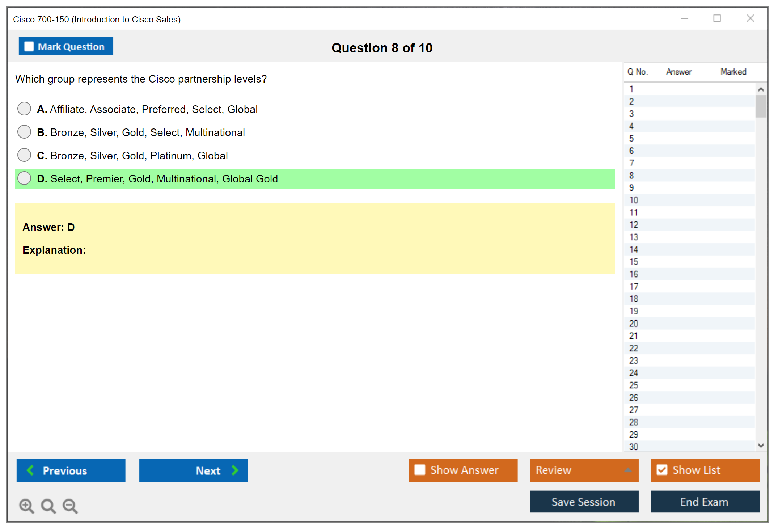Expand the Review dropdown arrow
This screenshot has height=532, width=778.
coord(628,470)
